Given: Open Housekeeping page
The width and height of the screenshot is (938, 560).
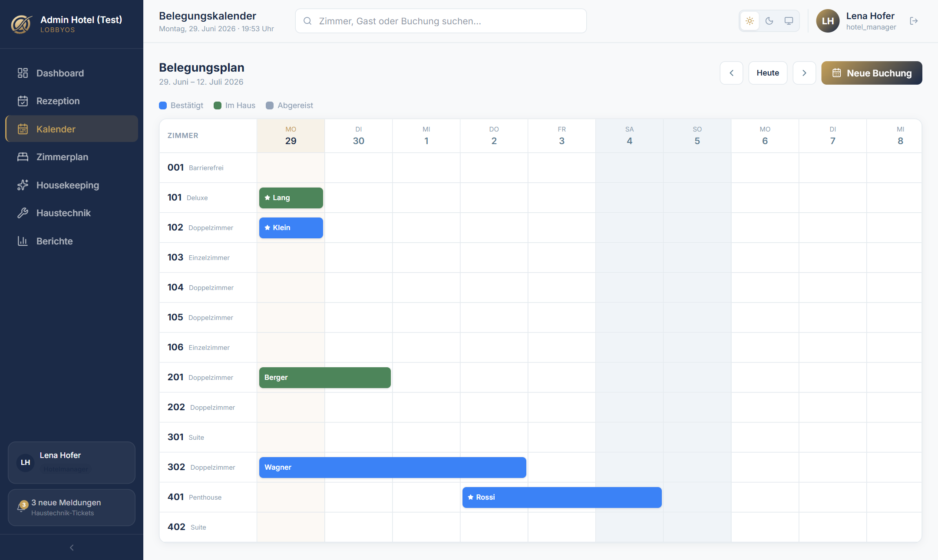Looking at the screenshot, I should (72, 185).
